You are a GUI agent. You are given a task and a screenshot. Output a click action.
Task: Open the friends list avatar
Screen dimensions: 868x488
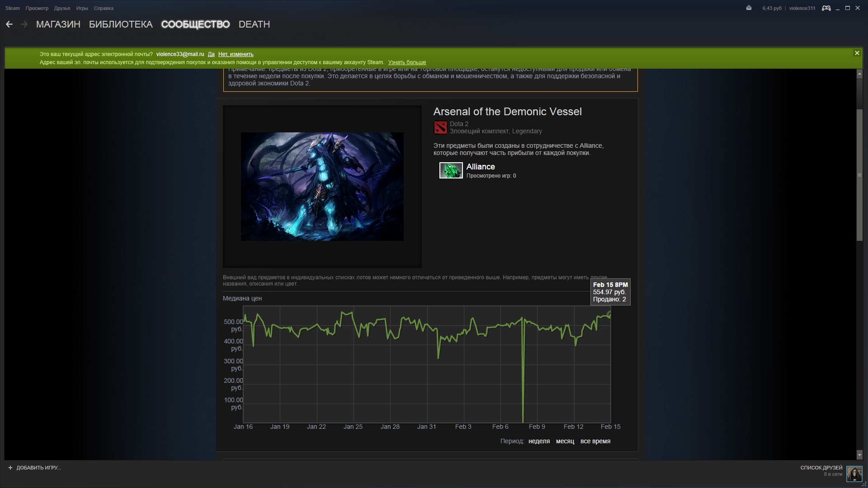tap(854, 474)
